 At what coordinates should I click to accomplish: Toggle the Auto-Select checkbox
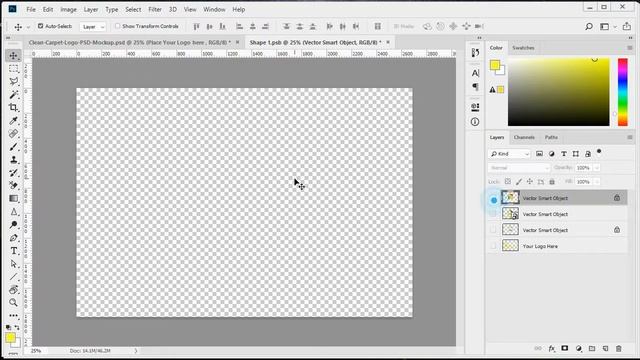point(40,26)
